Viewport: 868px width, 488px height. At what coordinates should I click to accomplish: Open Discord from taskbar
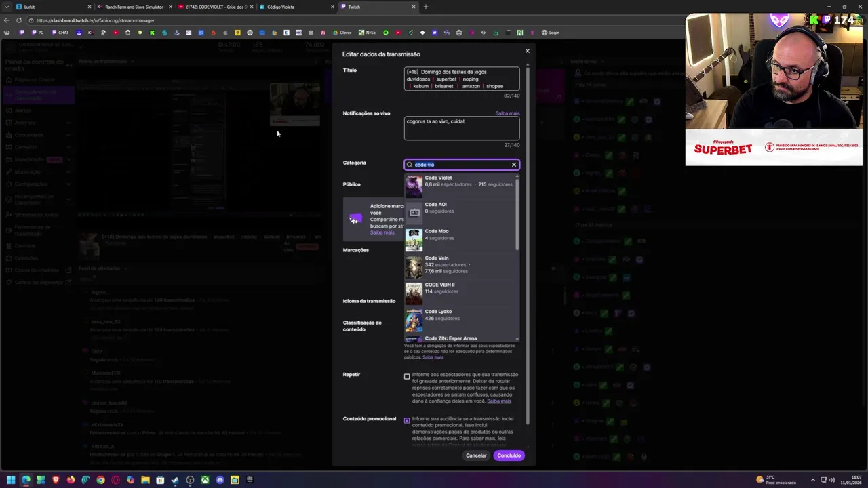click(220, 481)
